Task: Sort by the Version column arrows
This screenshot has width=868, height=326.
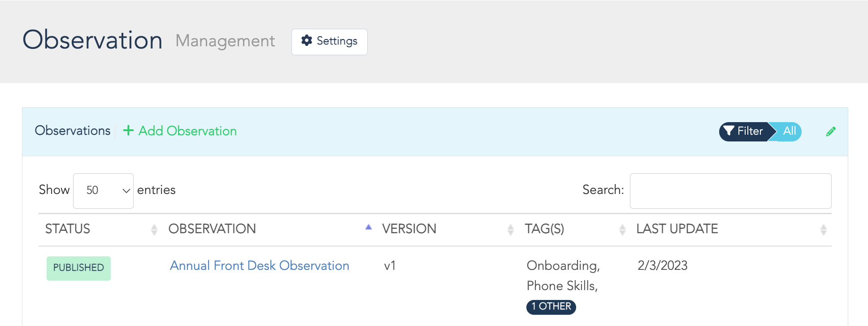Action: pos(510,230)
